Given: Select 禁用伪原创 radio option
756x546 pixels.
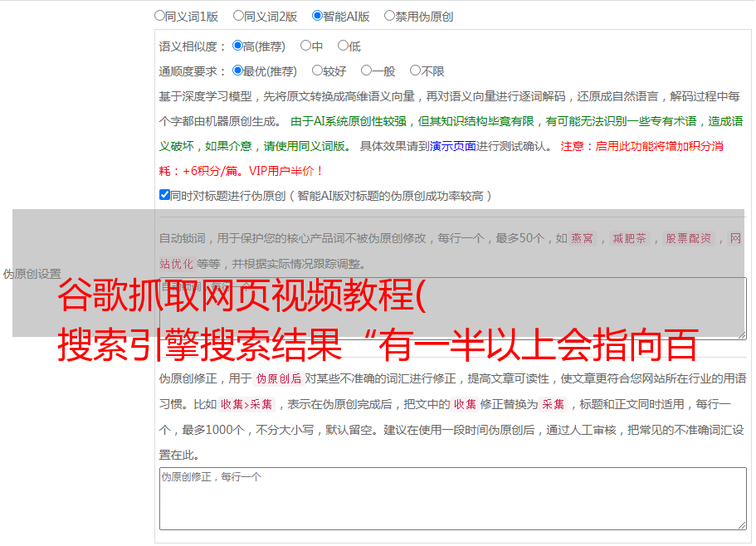Looking at the screenshot, I should (389, 15).
